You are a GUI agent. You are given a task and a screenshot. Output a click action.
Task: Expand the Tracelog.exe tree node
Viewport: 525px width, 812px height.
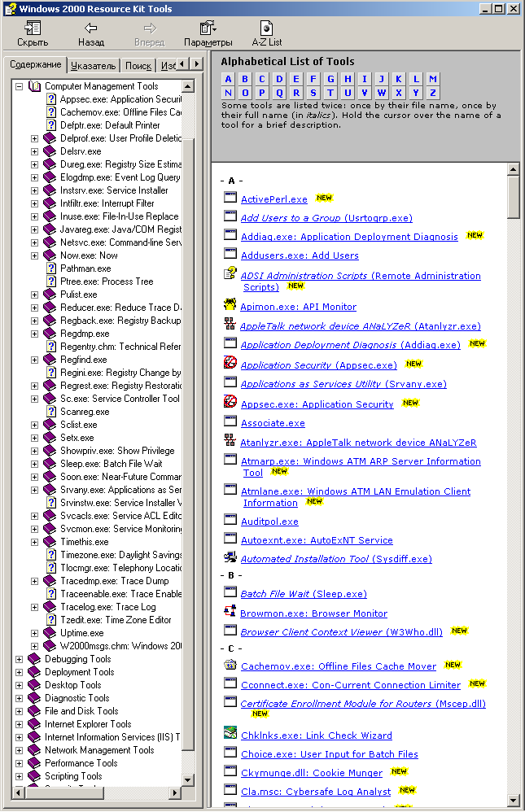click(x=35, y=607)
